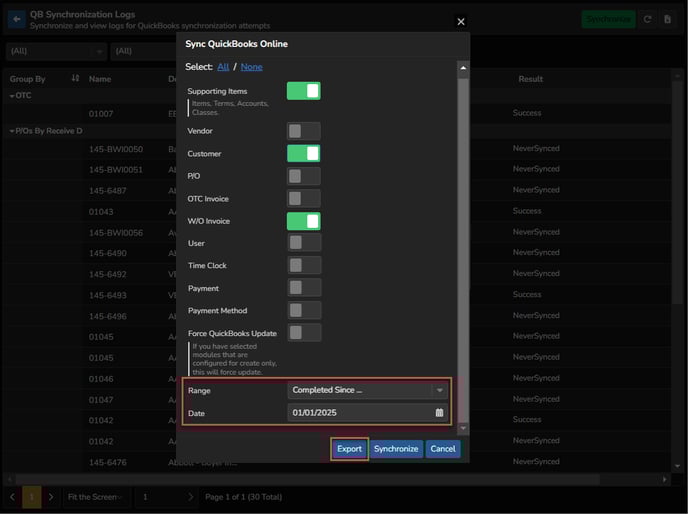This screenshot has height=514, width=688.
Task: Click the refresh icon in the top toolbar
Action: pos(647,19)
